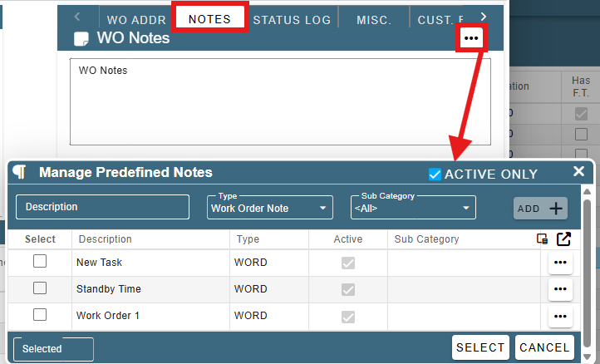Click the Description filter input field
Viewport: 600px width, 364px height.
pyautogui.click(x=102, y=207)
